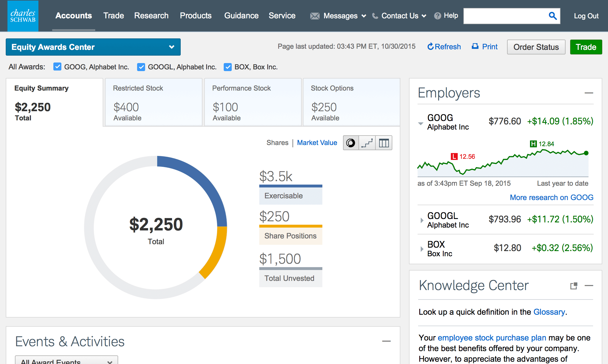Click the Messages envelope icon
The height and width of the screenshot is (364, 608).
point(315,16)
